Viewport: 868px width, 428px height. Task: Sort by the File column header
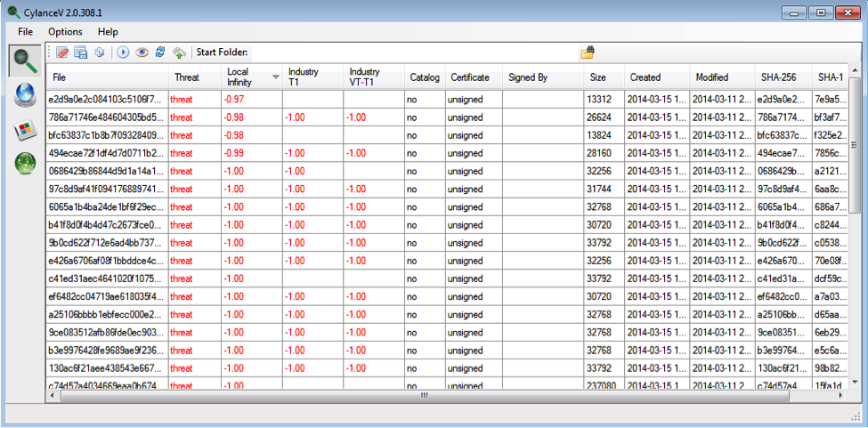click(x=107, y=77)
